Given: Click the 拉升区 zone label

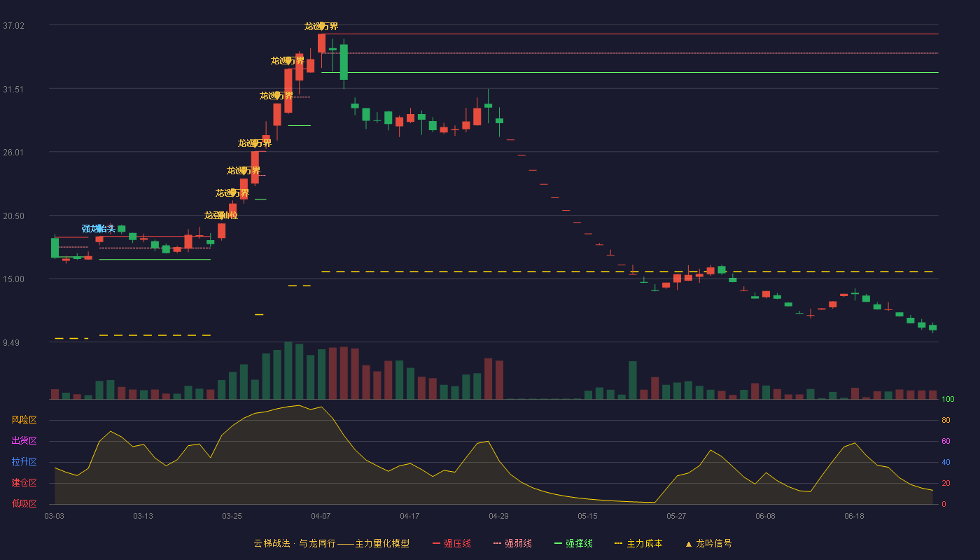Looking at the screenshot, I should coord(24,462).
